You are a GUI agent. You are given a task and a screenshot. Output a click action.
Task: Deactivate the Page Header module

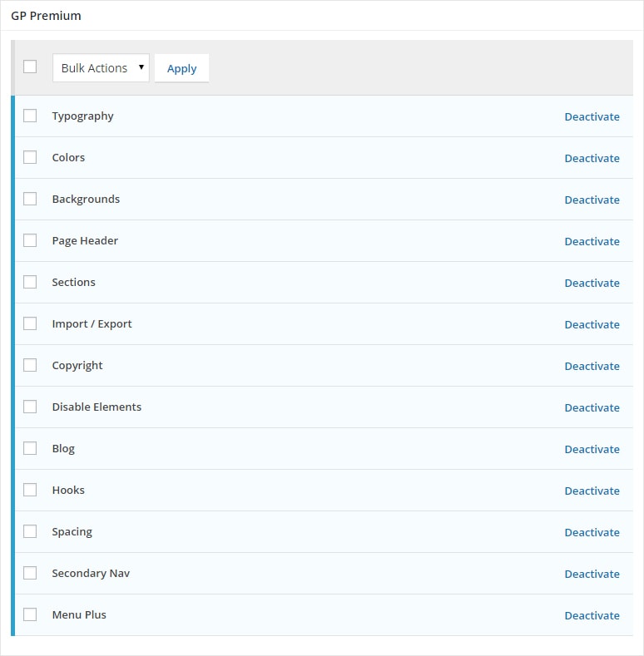[592, 241]
